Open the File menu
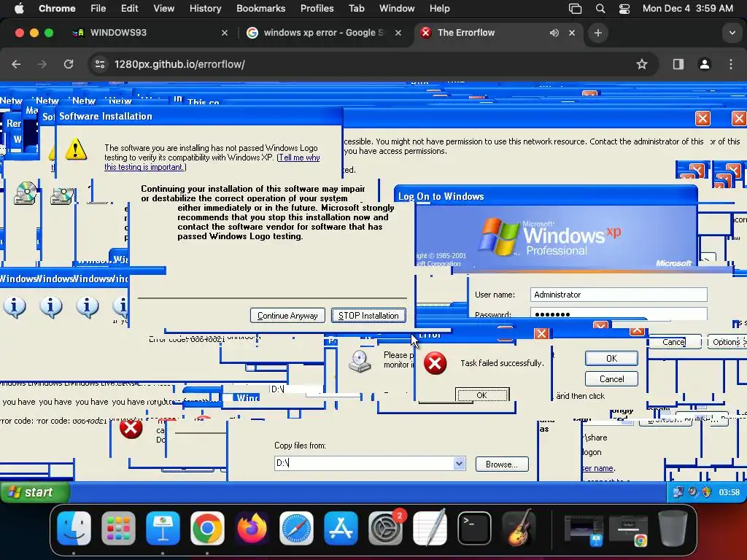747x560 pixels. click(98, 8)
